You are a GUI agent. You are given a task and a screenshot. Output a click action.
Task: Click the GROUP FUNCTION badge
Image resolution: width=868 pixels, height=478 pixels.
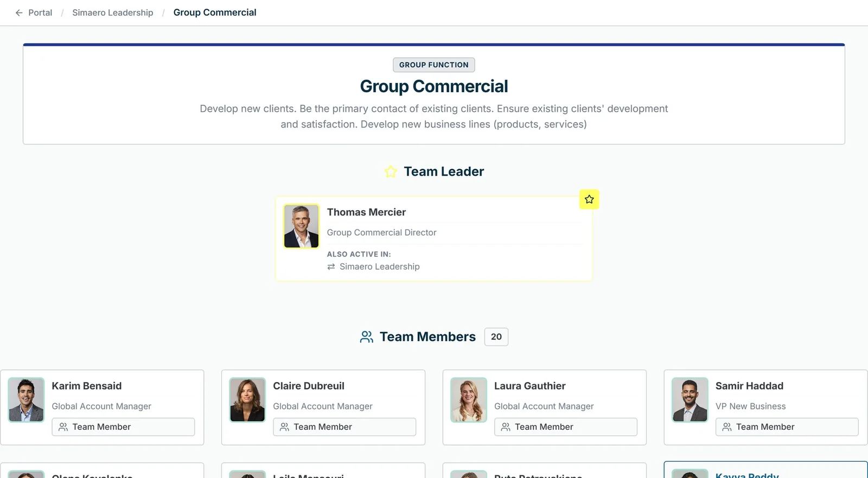coord(434,65)
